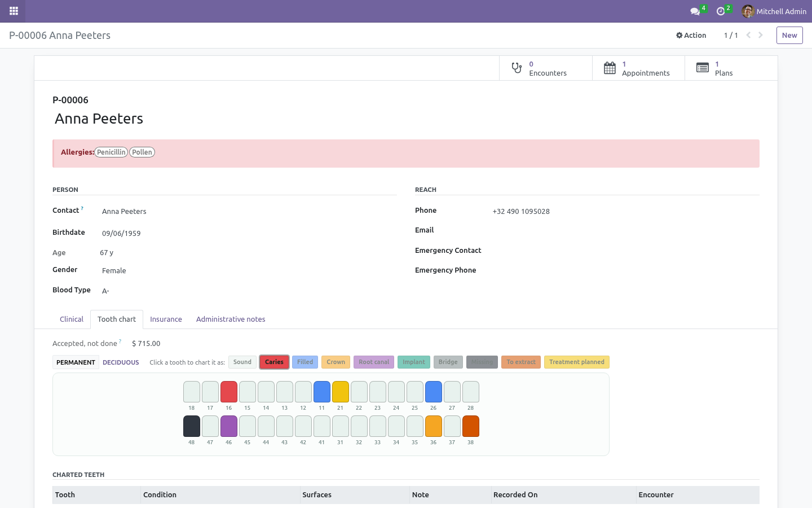812x508 pixels.
Task: Open the Action gear dropdown
Action: pyautogui.click(x=691, y=35)
